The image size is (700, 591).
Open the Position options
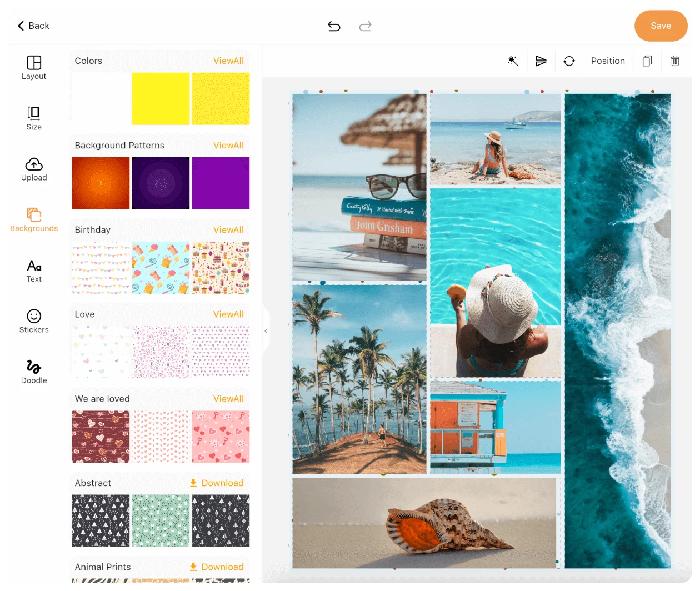[608, 61]
